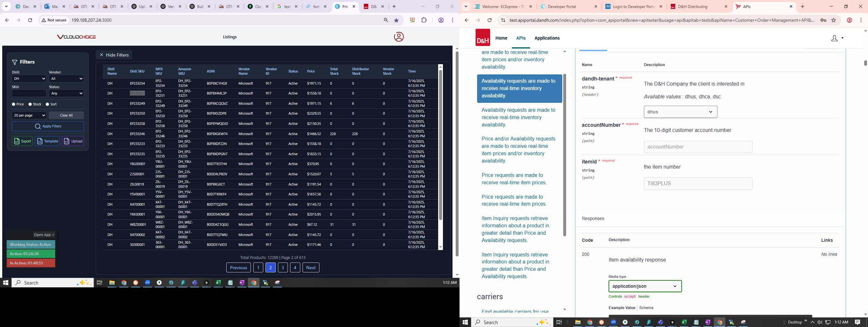Open tab search chevron in left browser
The image size is (868, 327).
coord(6,6)
